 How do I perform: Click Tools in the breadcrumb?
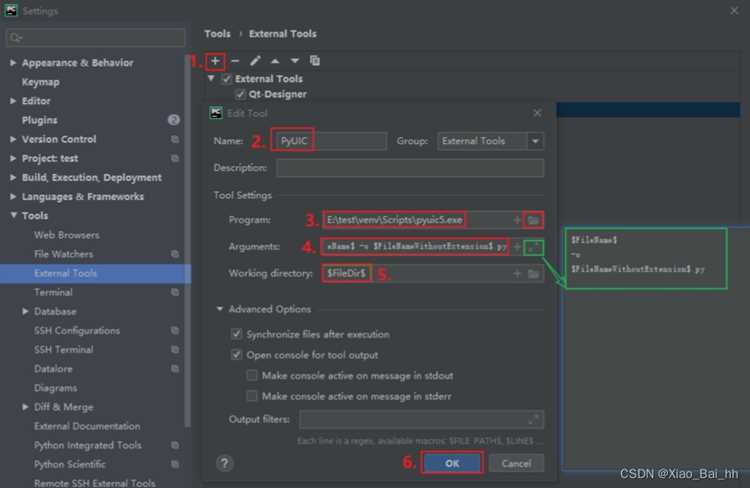click(218, 34)
